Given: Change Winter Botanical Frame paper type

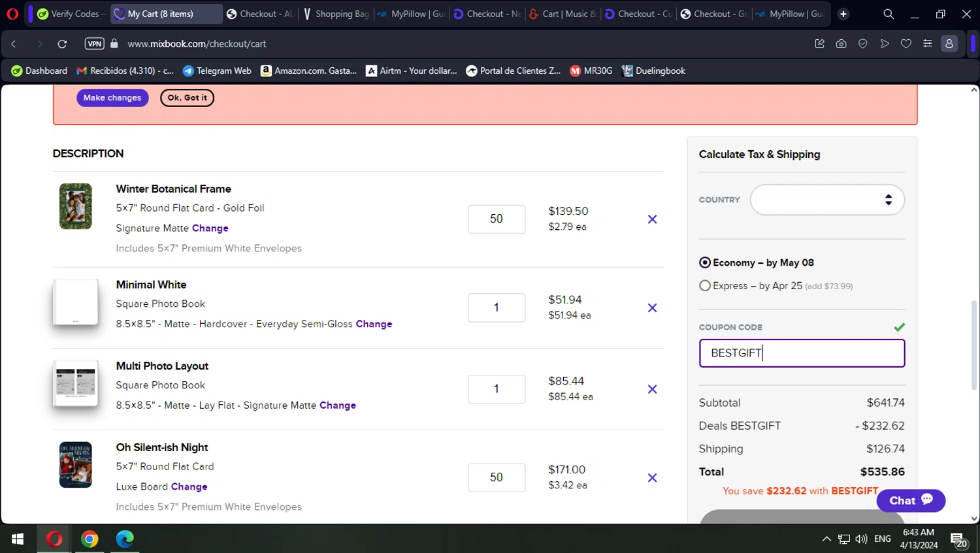Looking at the screenshot, I should (210, 228).
